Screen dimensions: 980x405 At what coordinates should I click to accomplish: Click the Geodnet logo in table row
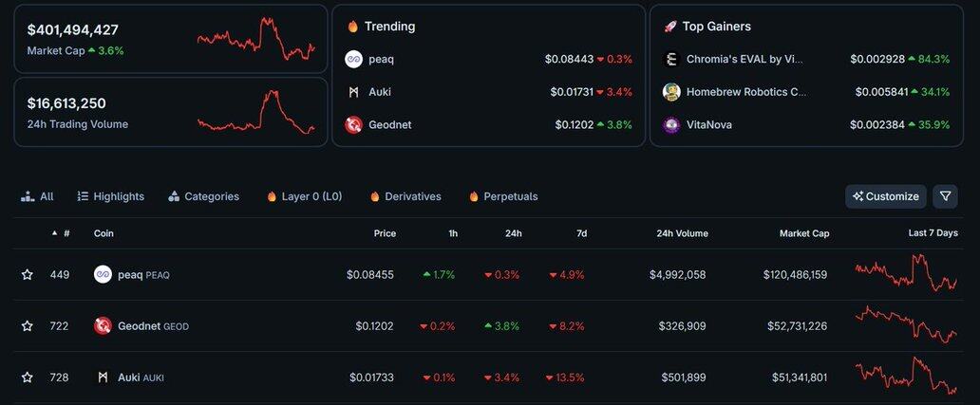[x=103, y=326]
